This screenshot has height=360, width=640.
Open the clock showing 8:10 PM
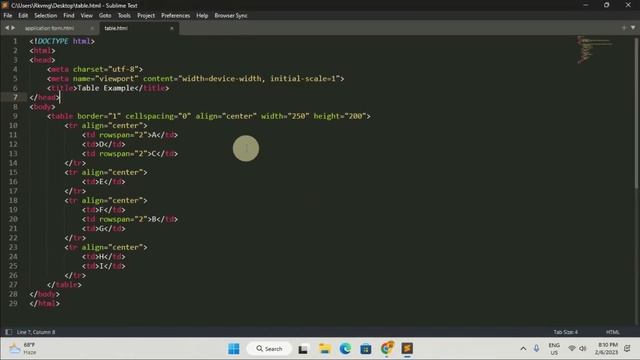(607, 349)
